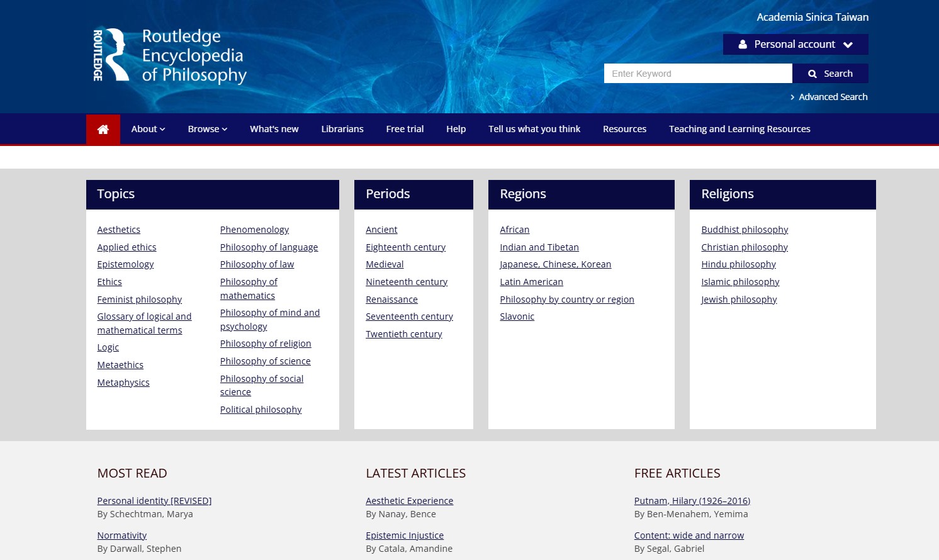This screenshot has height=560, width=939.
Task: Read Personal identity [REVISED] article
Action: point(154,501)
